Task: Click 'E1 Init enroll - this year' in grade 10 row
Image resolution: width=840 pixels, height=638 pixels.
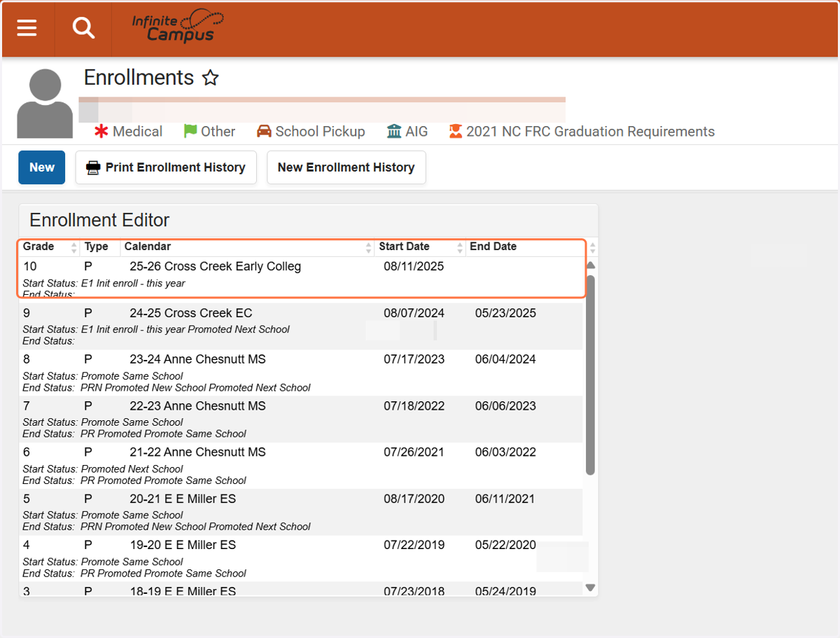Action: click(x=133, y=284)
